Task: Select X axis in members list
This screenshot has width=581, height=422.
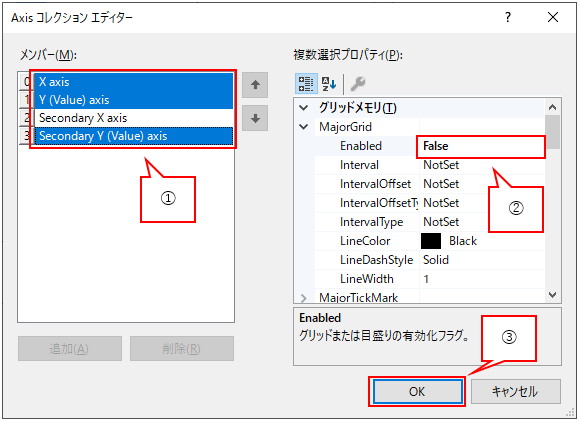Action: click(x=134, y=82)
